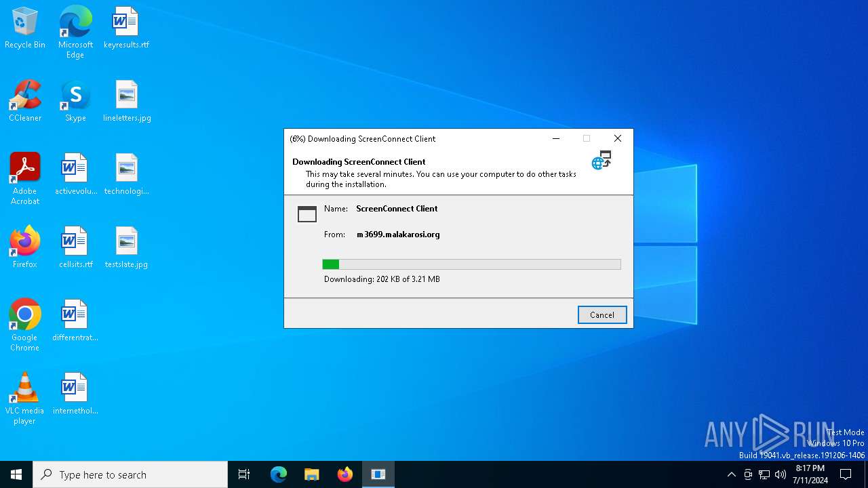The width and height of the screenshot is (868, 488).
Task: Open VLC media player shortcut
Action: [x=25, y=399]
